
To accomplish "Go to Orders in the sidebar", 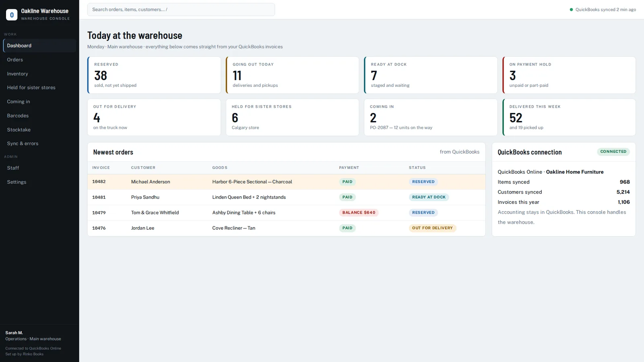I will (x=39, y=60).
